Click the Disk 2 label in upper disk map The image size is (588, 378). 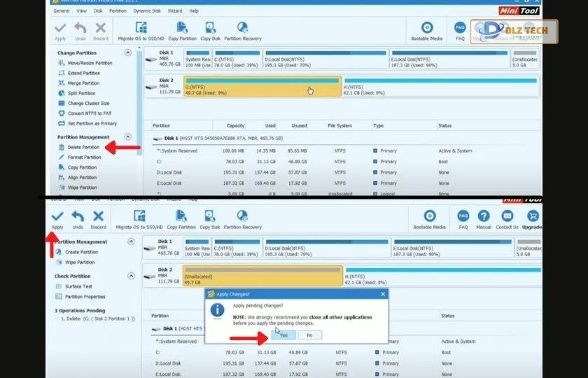[166, 80]
